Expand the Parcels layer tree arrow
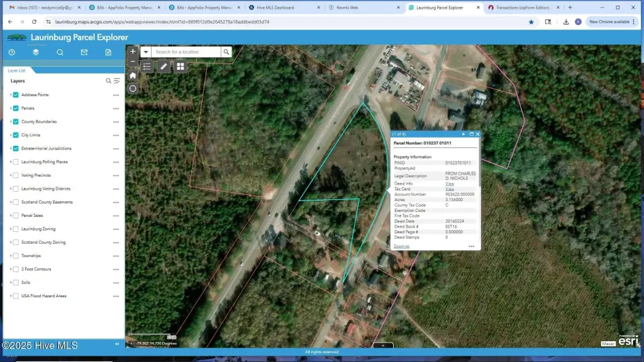This screenshot has width=644, height=362. pos(11,108)
